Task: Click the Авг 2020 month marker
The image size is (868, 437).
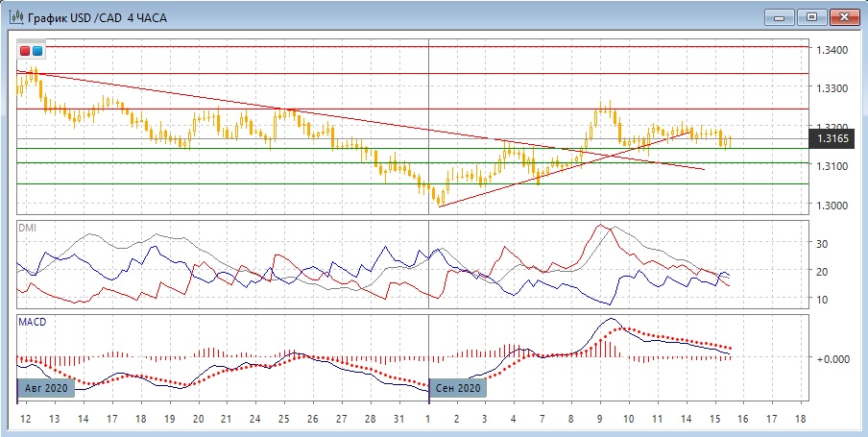Action: point(44,388)
